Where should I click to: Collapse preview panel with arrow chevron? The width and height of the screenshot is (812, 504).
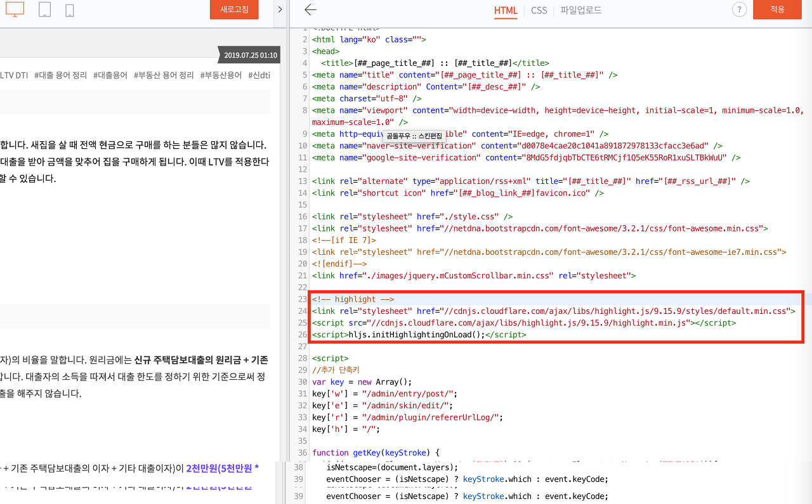[x=280, y=10]
